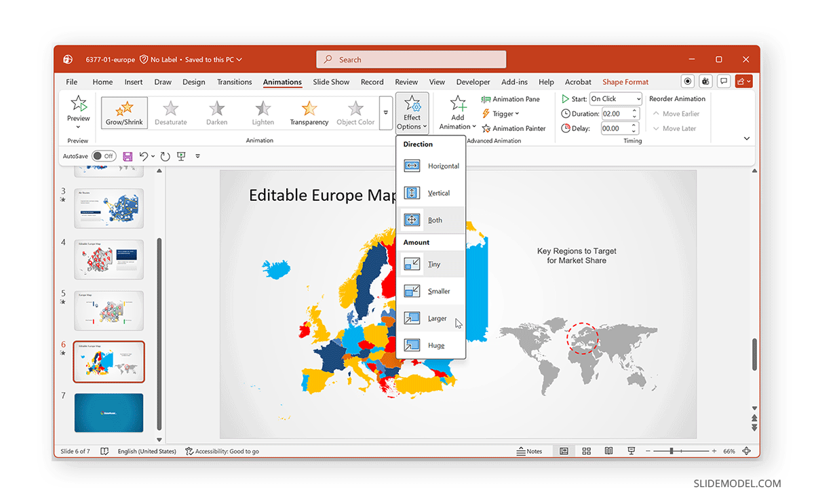Switch to Normal view in status bar
The width and height of the screenshot is (814, 504).
tap(564, 451)
